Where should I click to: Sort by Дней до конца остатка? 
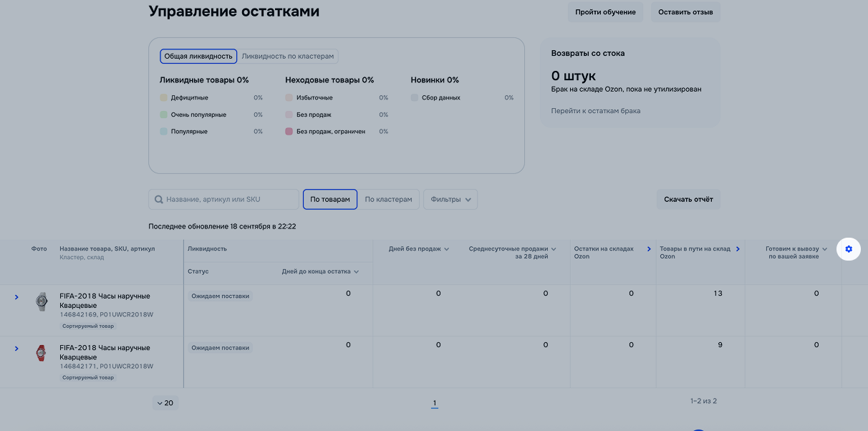pos(320,272)
